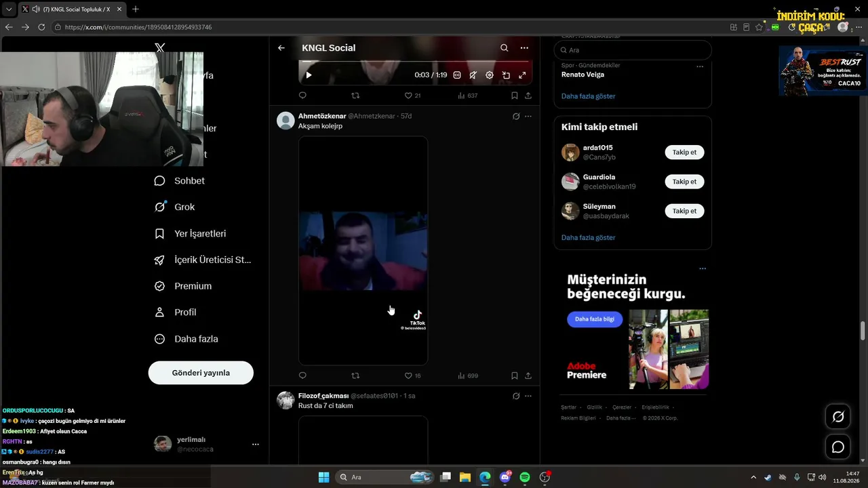The image size is (868, 488).
Task: Open Spotify from the taskbar
Action: (x=525, y=477)
